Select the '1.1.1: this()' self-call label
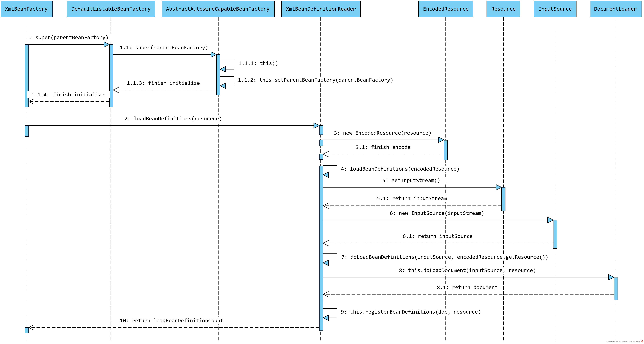The width and height of the screenshot is (644, 344). click(258, 63)
